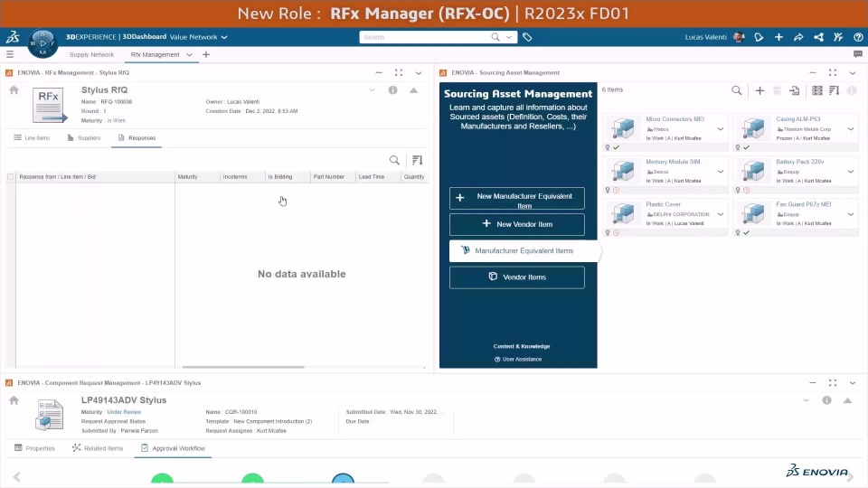Show information for Stylus RfQ
Viewport: 868px width, 488px height.
tap(392, 90)
